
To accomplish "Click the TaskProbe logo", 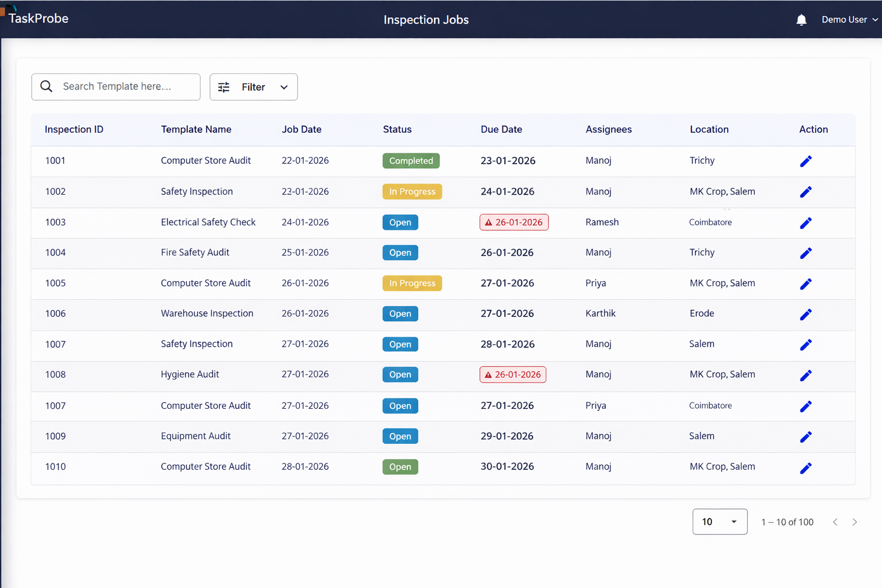I will pos(38,18).
